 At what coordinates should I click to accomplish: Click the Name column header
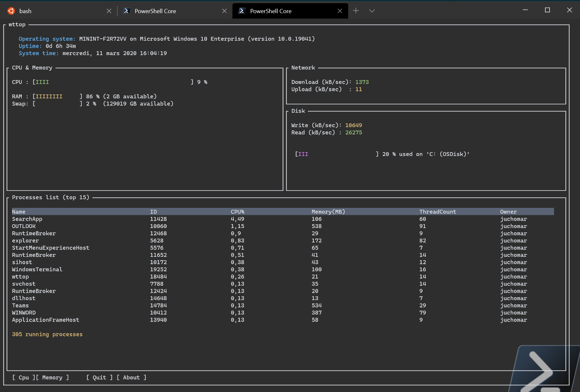19,212
